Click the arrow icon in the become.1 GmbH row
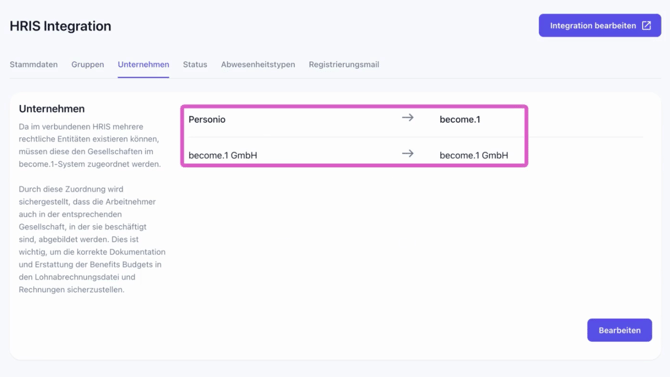 [x=408, y=153]
